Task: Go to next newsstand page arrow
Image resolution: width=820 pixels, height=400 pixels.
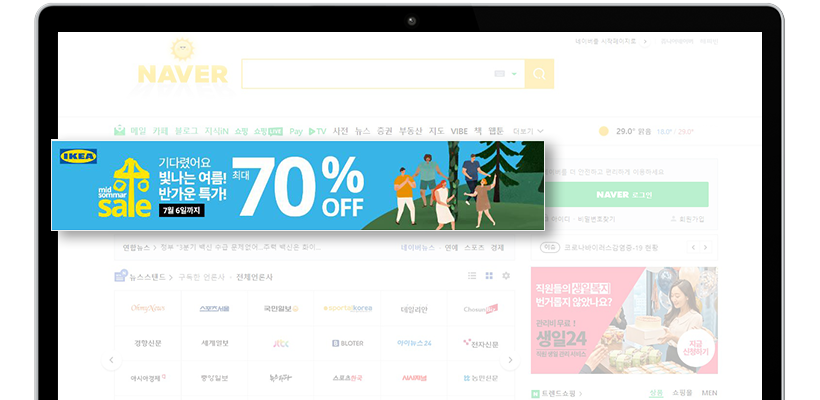Action: pyautogui.click(x=510, y=360)
